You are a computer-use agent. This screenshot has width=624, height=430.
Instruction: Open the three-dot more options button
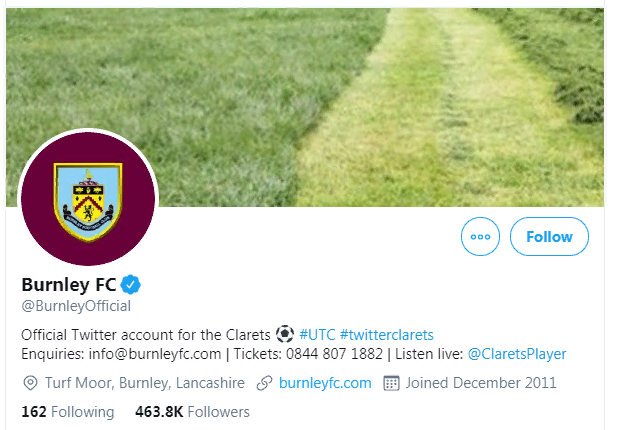[480, 237]
